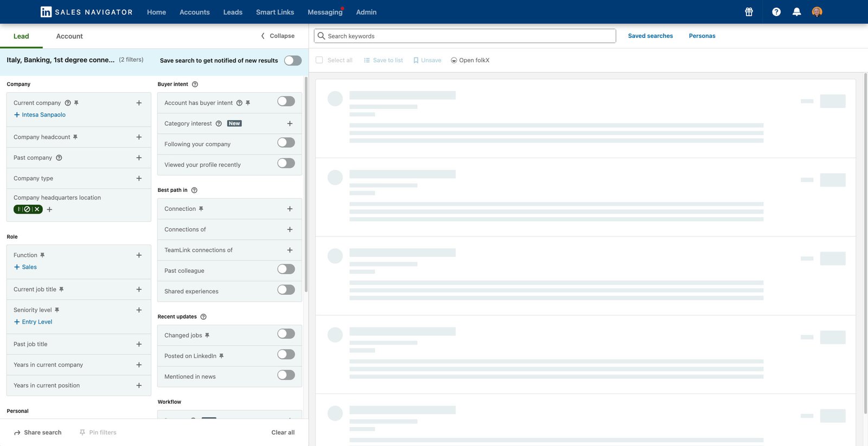868x446 pixels.
Task: Check the Select all checkbox
Action: point(319,60)
